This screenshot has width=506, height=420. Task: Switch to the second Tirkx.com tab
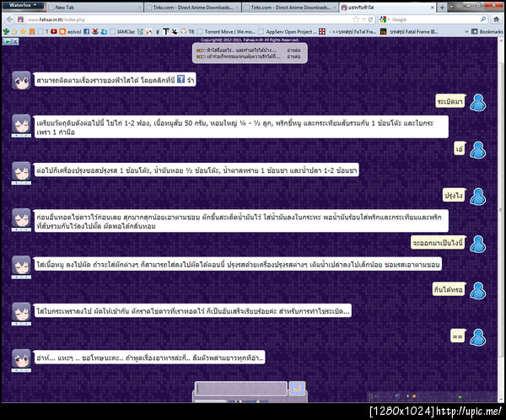(x=290, y=7)
